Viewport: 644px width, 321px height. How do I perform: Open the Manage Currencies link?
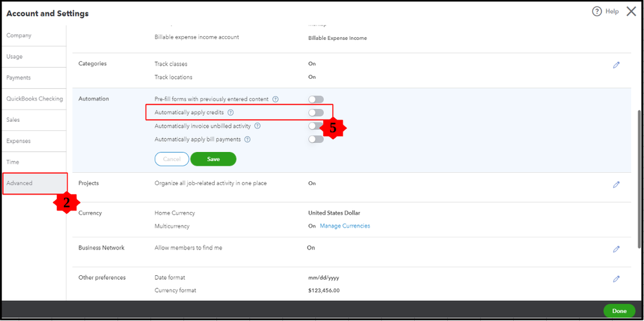345,226
